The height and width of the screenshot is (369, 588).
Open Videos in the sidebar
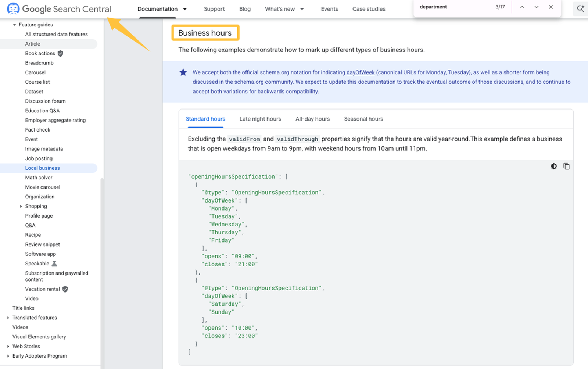(20, 327)
